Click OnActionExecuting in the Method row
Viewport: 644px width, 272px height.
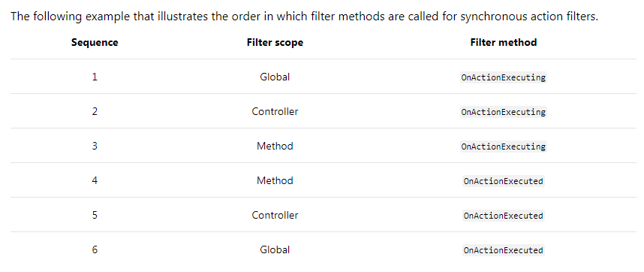tap(504, 147)
